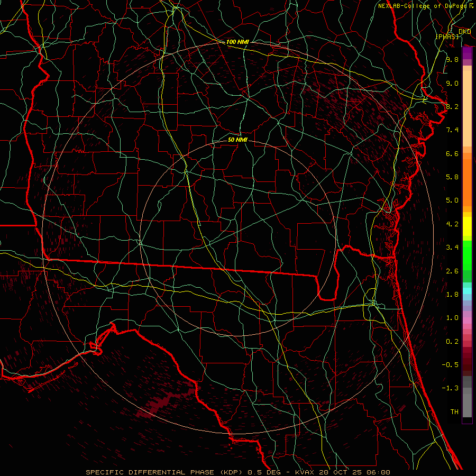Select the 7.4 legend value

click(x=452, y=130)
